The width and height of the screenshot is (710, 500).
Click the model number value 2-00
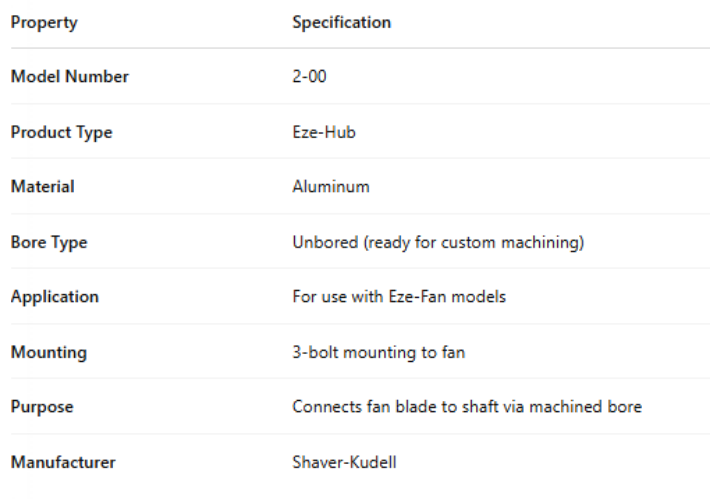[311, 77]
